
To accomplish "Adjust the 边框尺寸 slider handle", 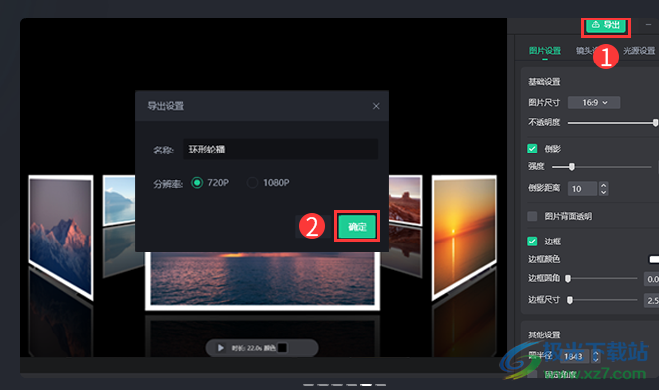I will click(570, 300).
